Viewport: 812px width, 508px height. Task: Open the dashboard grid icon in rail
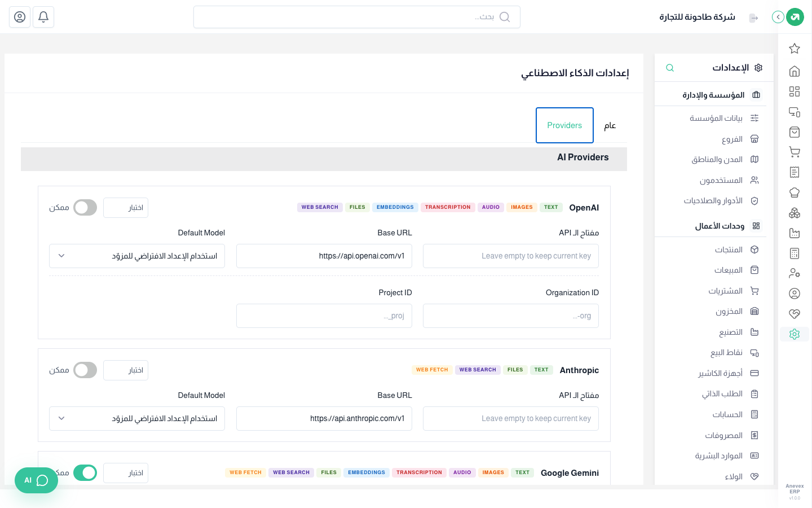pos(795,91)
